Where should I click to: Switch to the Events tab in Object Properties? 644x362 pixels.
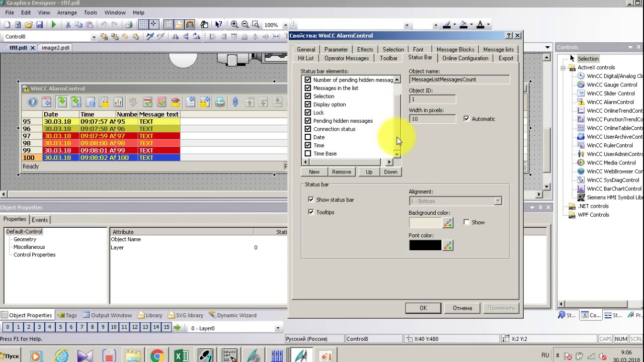(40, 220)
